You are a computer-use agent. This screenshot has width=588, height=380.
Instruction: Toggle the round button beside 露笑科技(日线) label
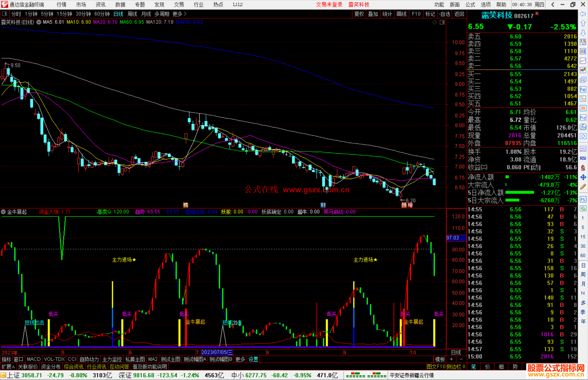[x=39, y=22]
